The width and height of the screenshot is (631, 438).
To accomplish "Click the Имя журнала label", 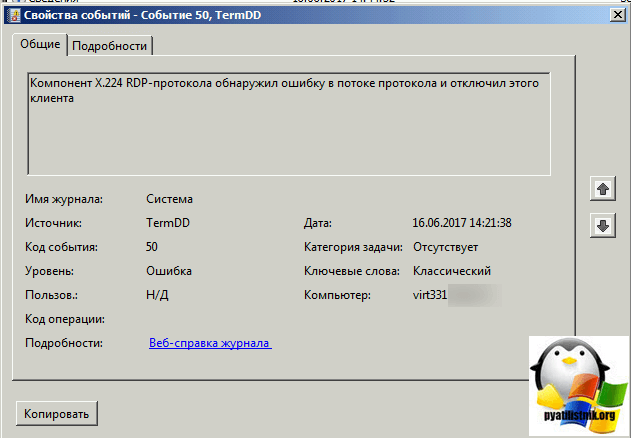I will (64, 199).
